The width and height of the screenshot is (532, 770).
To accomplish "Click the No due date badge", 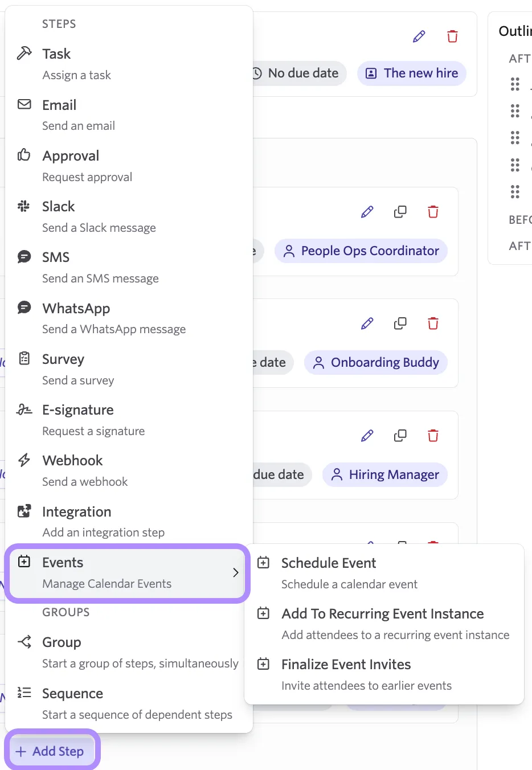I will (x=300, y=73).
